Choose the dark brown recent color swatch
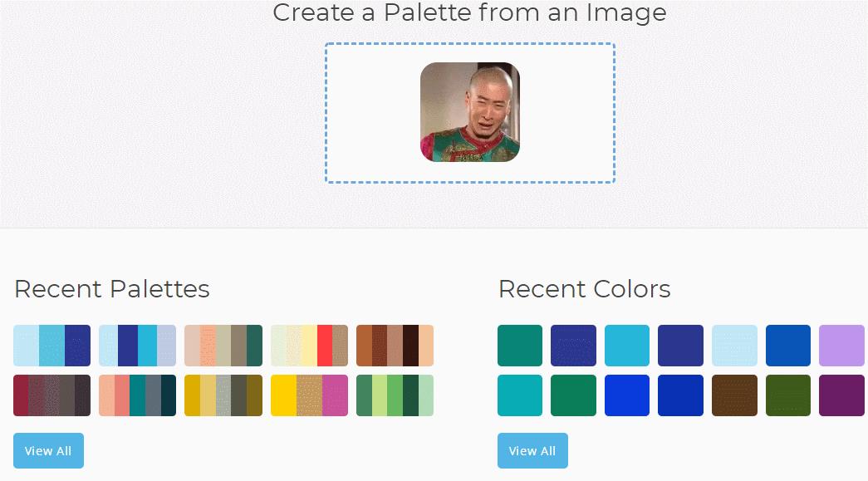Screen dimensions: 868x481 734,395
